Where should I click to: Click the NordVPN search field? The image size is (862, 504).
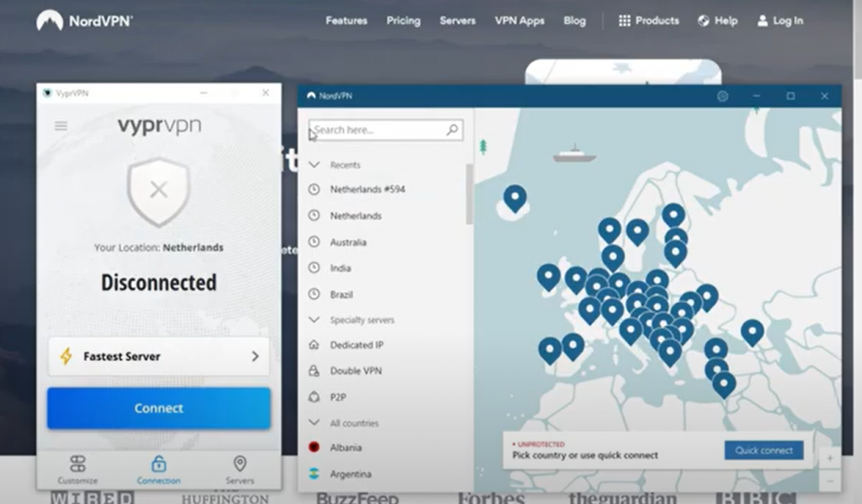click(x=386, y=130)
